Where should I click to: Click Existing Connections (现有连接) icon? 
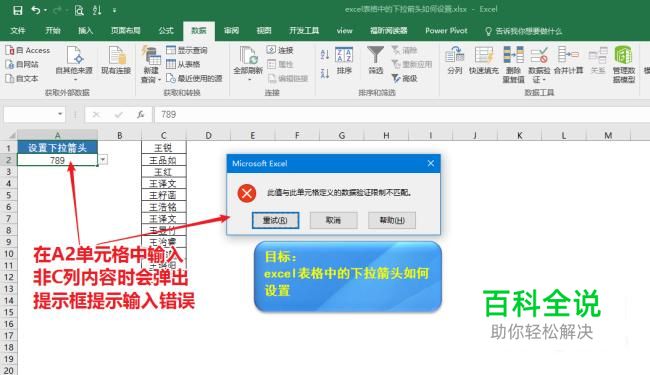pos(116,60)
